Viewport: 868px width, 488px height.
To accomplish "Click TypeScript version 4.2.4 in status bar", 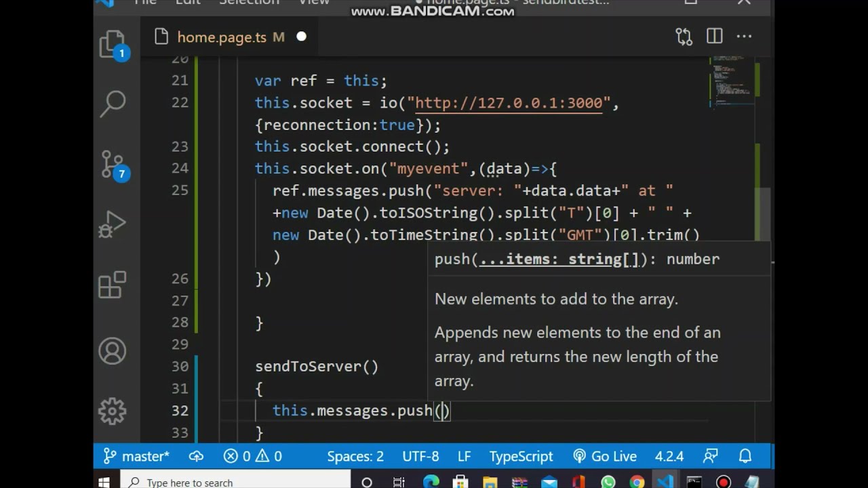I will click(x=669, y=456).
